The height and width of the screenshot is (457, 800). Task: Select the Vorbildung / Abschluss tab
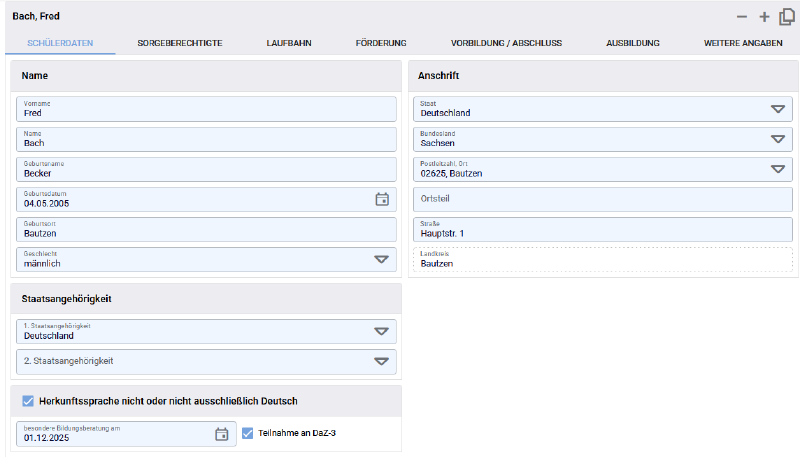[x=506, y=44]
